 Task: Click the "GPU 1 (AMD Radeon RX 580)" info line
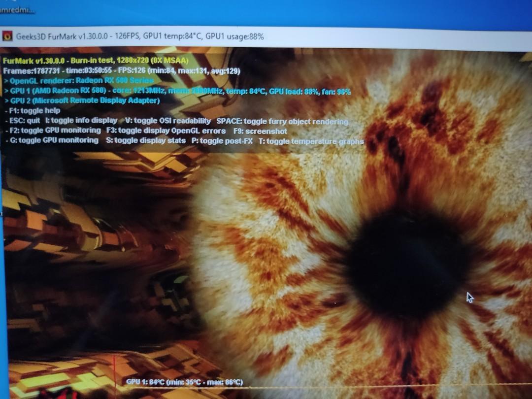177,91
